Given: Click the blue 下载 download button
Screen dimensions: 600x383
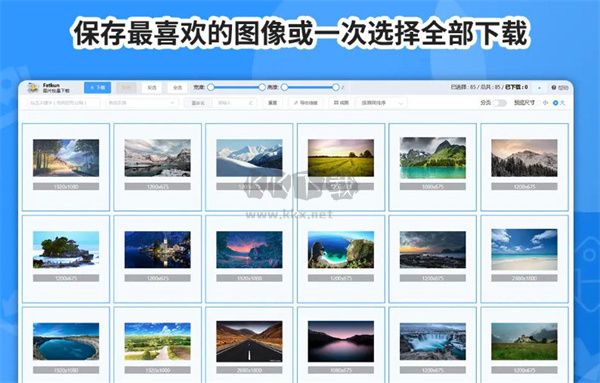Looking at the screenshot, I should point(98,88).
